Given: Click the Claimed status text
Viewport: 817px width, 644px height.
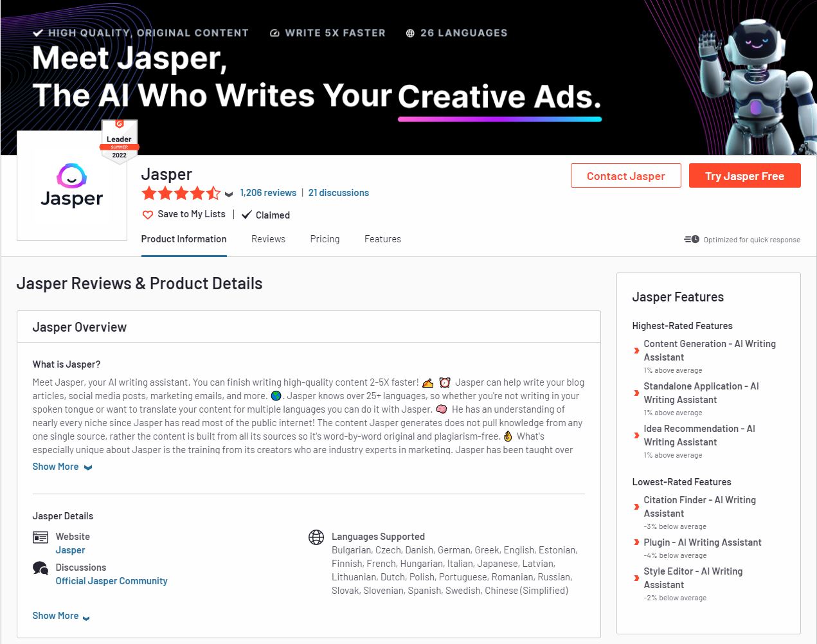Looking at the screenshot, I should [x=273, y=215].
